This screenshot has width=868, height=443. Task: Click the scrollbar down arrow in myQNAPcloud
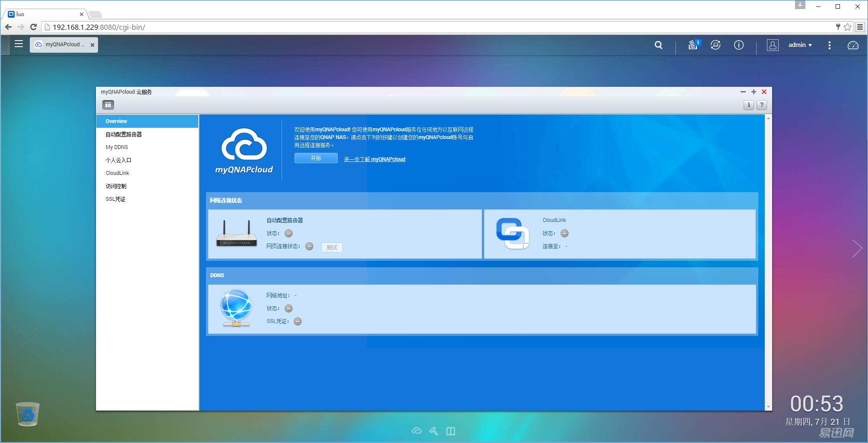pos(768,407)
